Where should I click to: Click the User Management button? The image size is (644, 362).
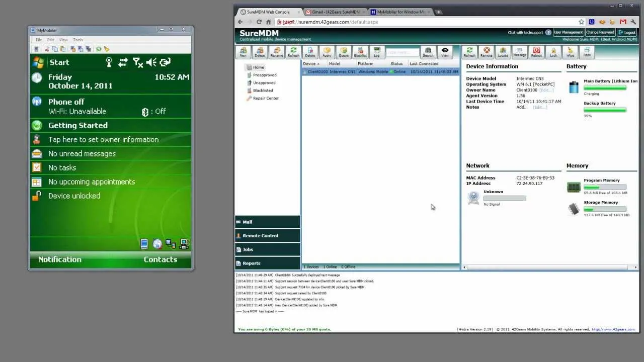click(x=568, y=32)
